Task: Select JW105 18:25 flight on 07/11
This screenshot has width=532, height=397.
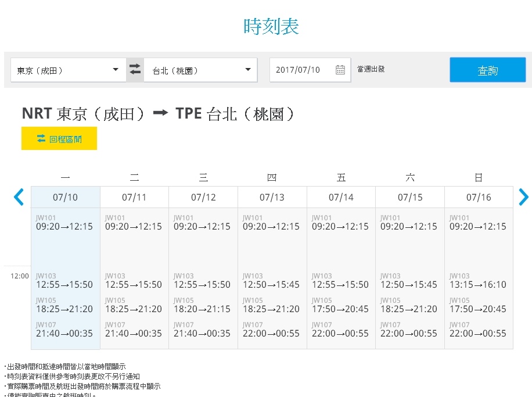Action: point(134,305)
